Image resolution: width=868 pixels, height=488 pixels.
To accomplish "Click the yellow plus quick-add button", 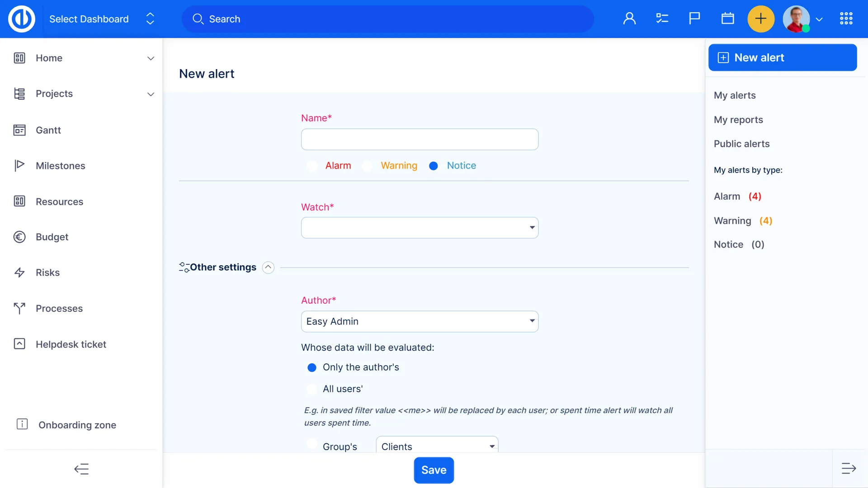I will pyautogui.click(x=761, y=19).
